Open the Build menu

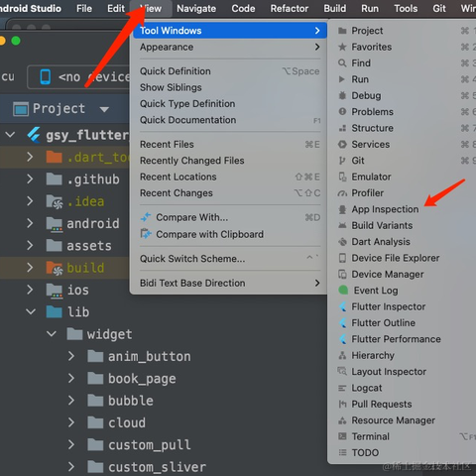335,8
